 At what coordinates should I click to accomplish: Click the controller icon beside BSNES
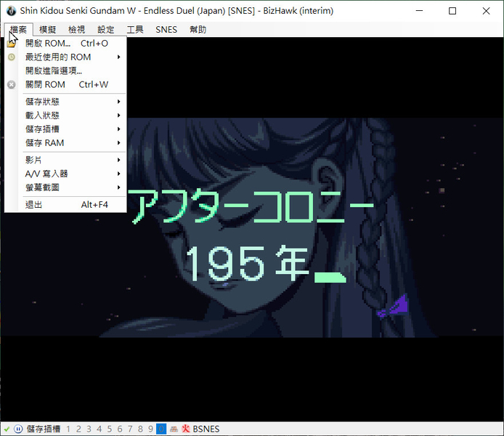[x=174, y=429]
